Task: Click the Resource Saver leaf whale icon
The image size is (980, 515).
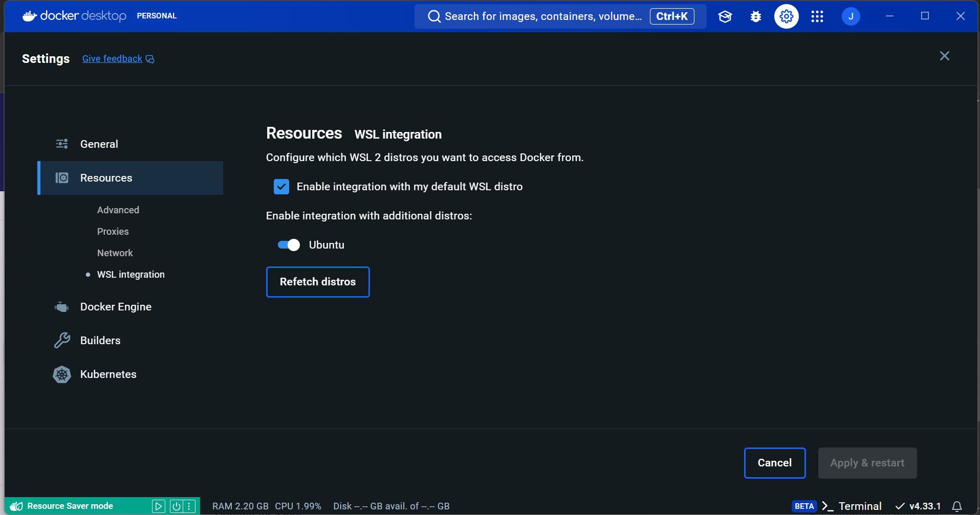Action: coord(16,506)
